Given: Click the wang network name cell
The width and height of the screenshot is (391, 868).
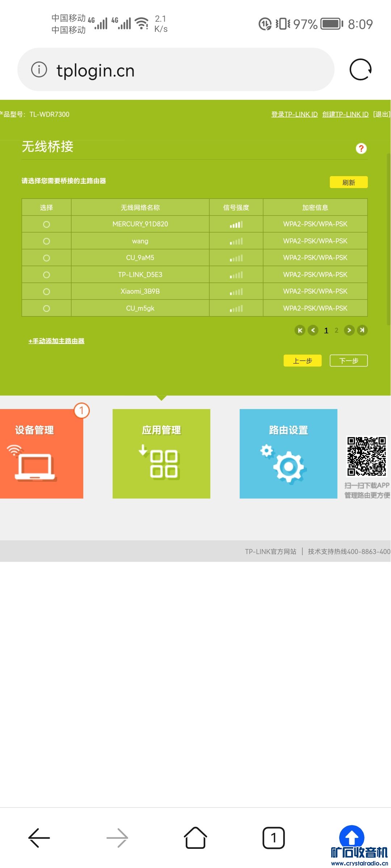Looking at the screenshot, I should [x=140, y=241].
